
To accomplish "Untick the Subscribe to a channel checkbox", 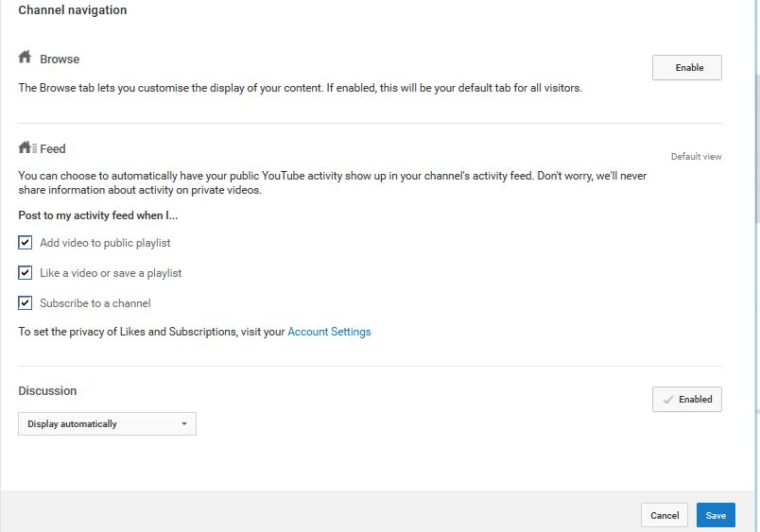I will [26, 302].
